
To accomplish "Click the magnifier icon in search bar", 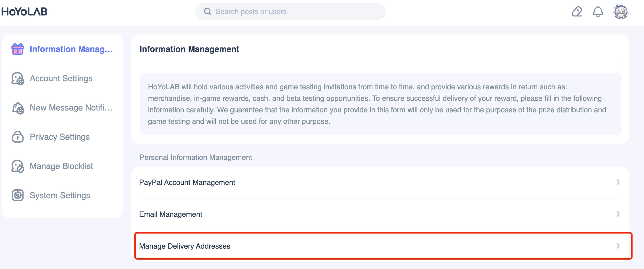I will [x=207, y=12].
